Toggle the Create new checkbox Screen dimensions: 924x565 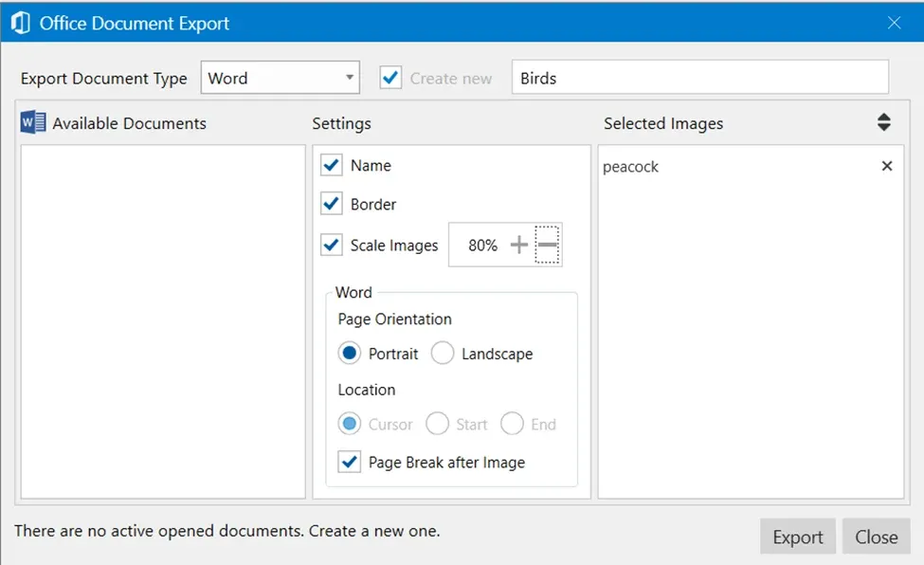tap(390, 78)
